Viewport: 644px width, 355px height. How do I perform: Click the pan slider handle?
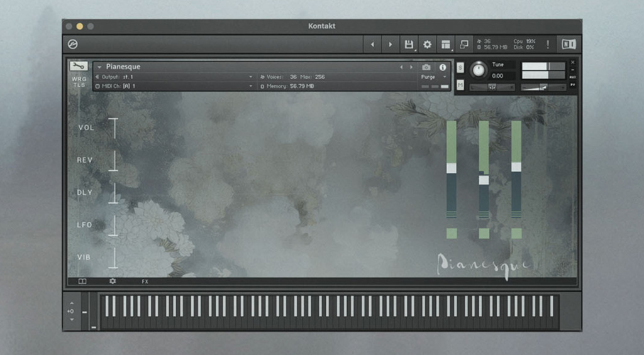pos(492,87)
